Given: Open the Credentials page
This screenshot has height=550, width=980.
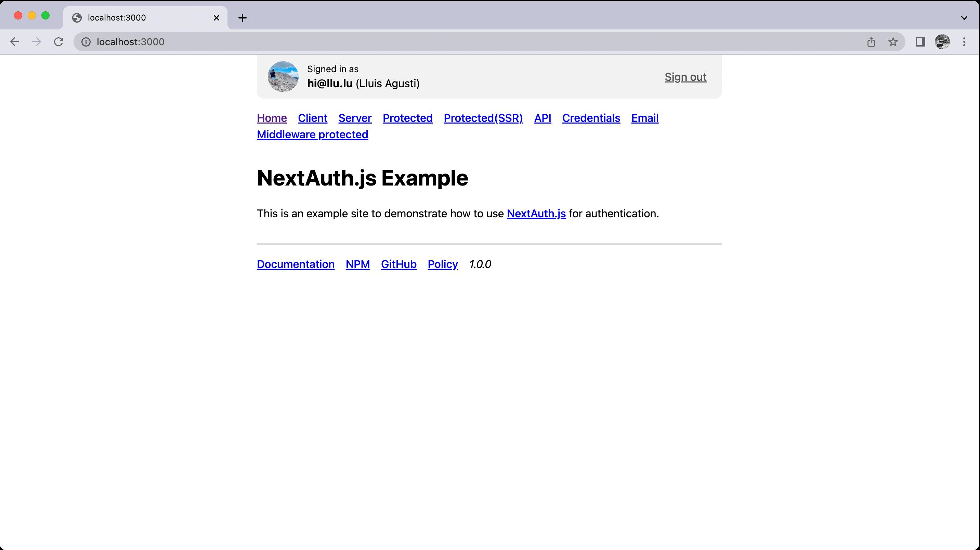Looking at the screenshot, I should coord(591,118).
